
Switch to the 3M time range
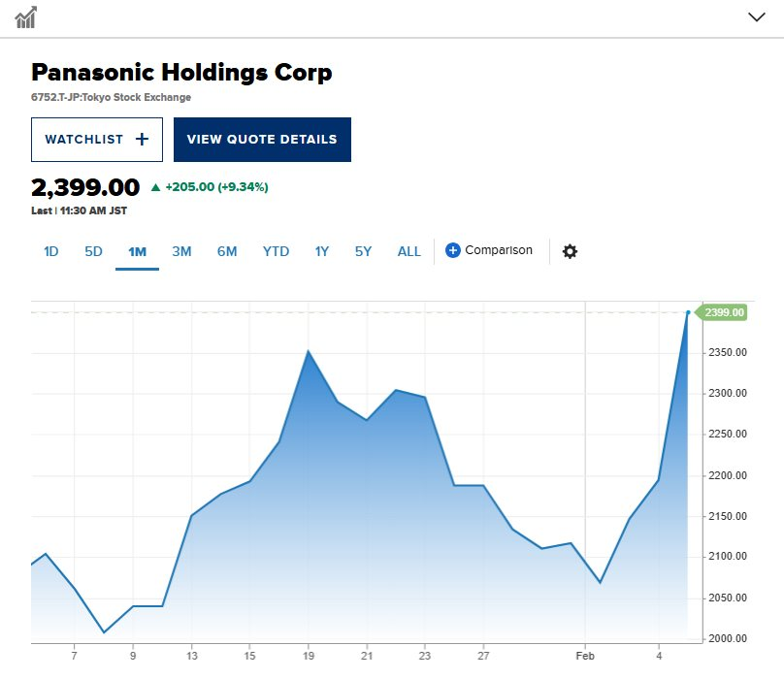pyautogui.click(x=181, y=251)
